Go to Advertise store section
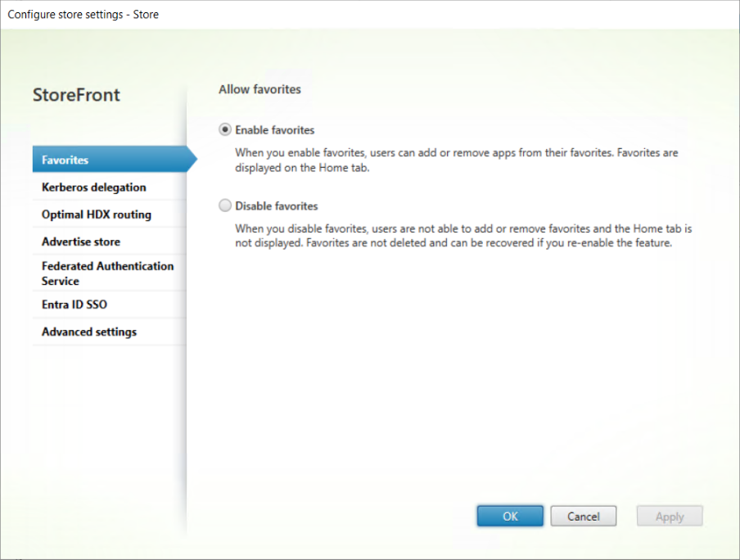This screenshot has height=560, width=740. pyautogui.click(x=110, y=242)
